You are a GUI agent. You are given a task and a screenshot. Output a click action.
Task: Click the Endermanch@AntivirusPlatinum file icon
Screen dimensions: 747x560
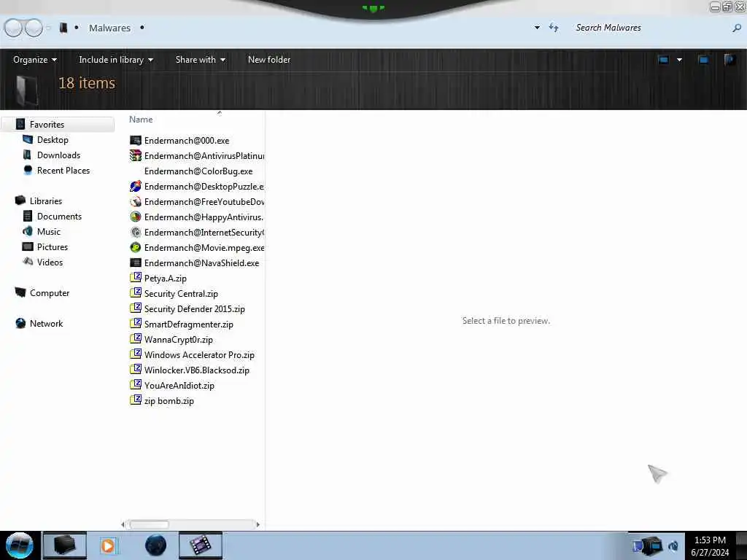tap(136, 156)
